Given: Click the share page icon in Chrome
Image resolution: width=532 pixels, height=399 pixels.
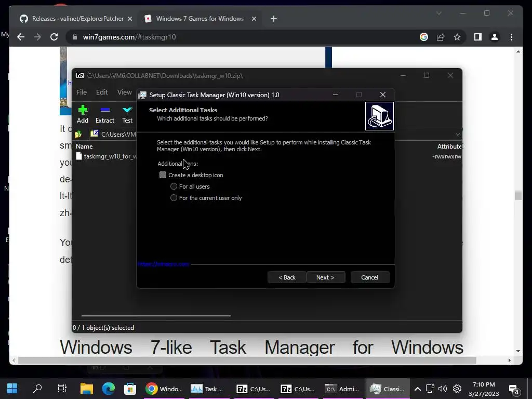Looking at the screenshot, I should click(x=441, y=37).
